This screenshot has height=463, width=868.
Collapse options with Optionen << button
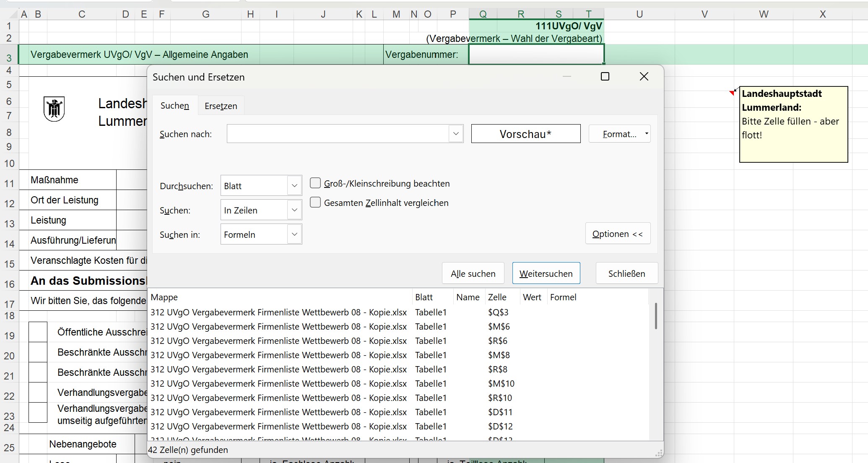(617, 234)
